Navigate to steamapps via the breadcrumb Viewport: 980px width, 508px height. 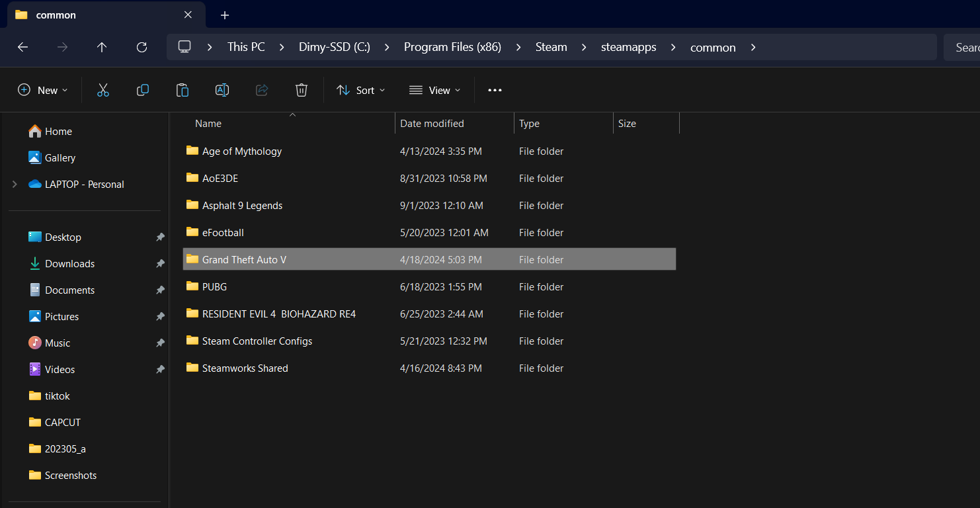(628, 47)
